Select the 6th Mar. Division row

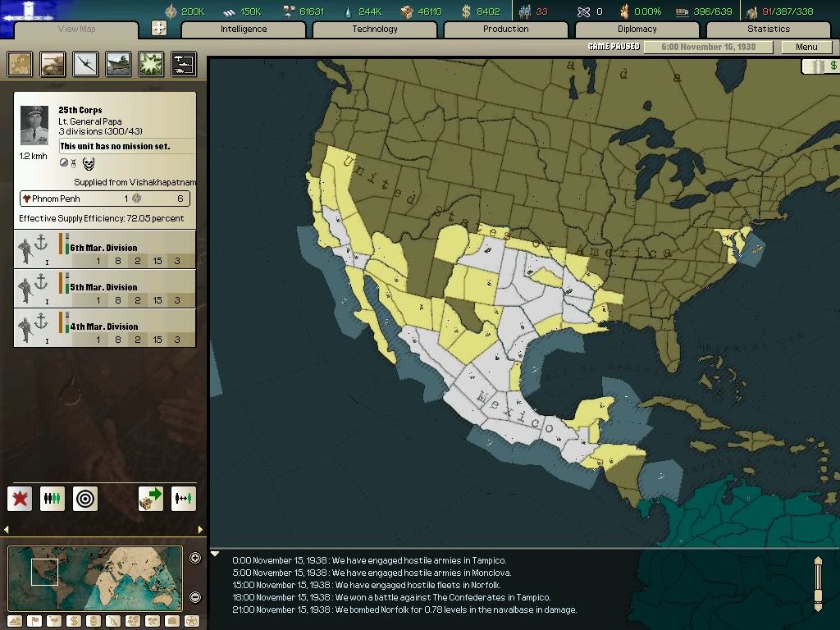[x=105, y=249]
